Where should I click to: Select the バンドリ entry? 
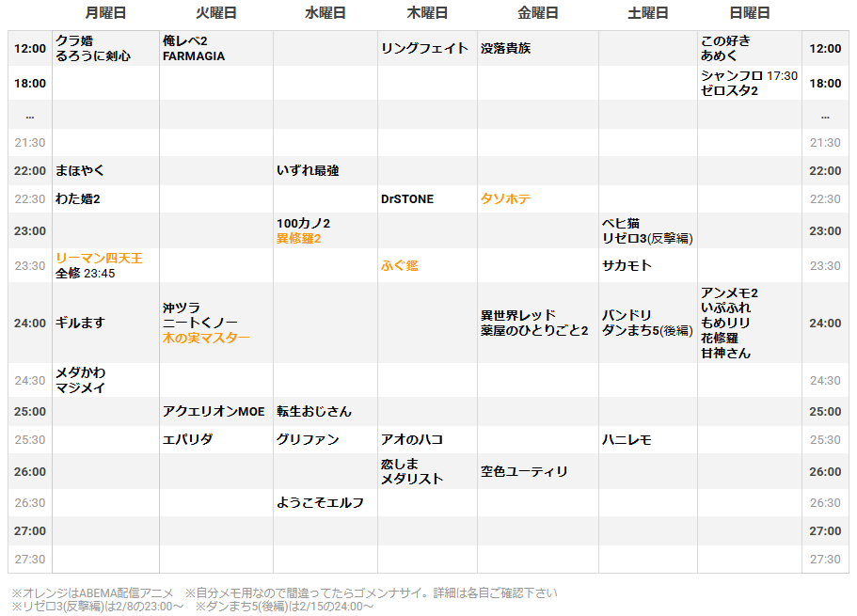pos(627,316)
